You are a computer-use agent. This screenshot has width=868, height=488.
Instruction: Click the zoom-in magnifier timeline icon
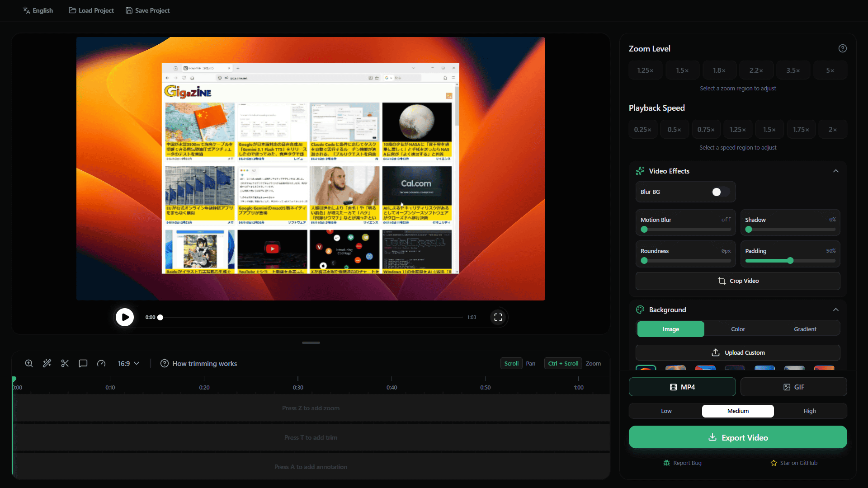(29, 363)
